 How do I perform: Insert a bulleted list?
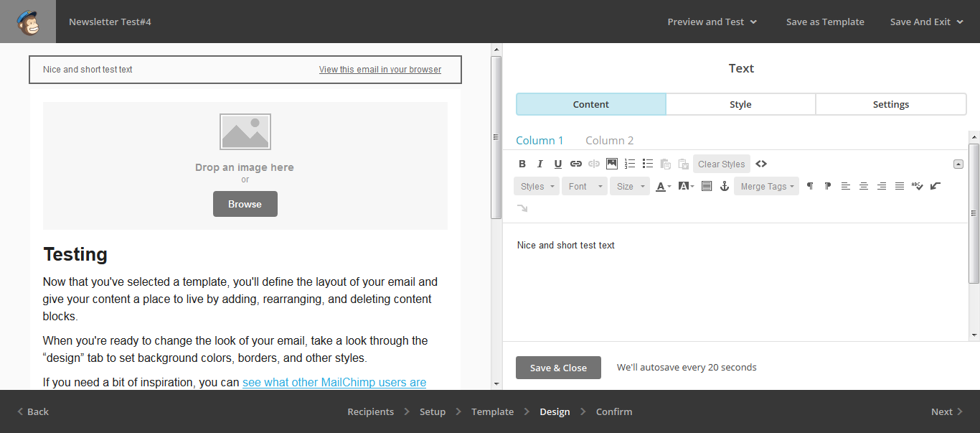pos(648,164)
